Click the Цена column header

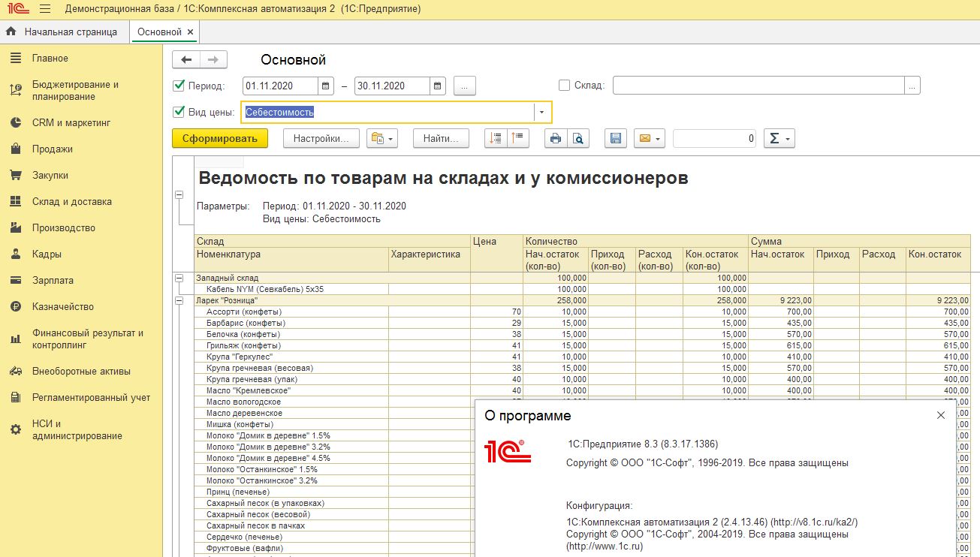(x=496, y=254)
